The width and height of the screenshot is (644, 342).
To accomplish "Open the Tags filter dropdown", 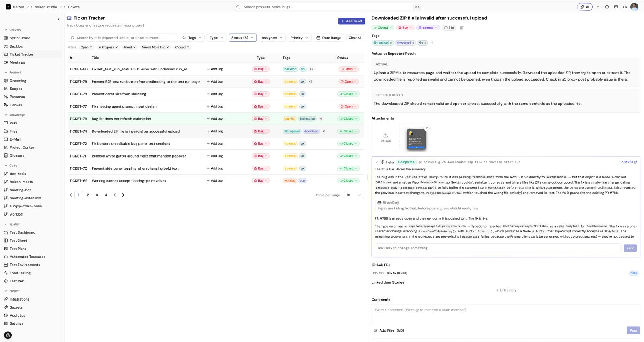I will [x=192, y=38].
